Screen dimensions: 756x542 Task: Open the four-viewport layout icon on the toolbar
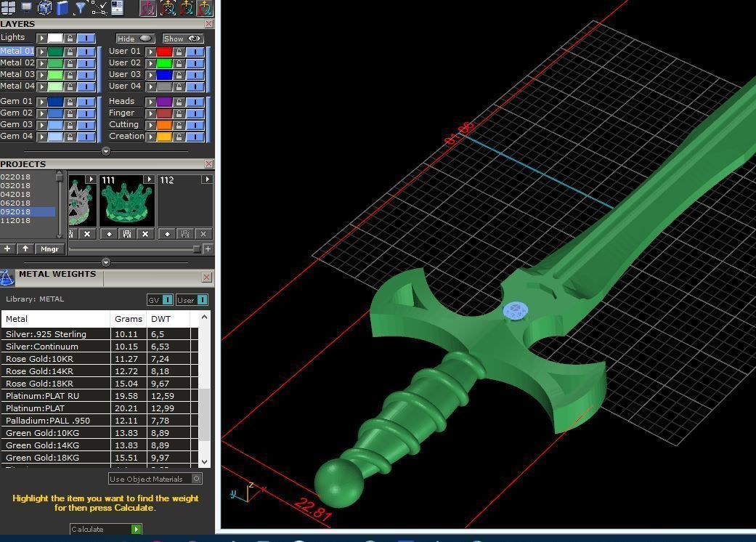pyautogui.click(x=8, y=9)
